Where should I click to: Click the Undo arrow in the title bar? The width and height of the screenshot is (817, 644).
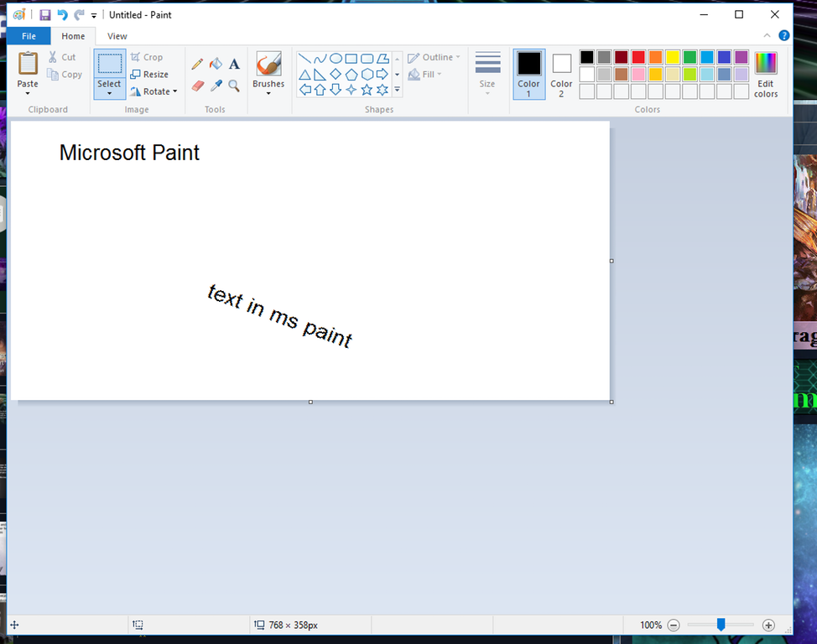[x=63, y=14]
